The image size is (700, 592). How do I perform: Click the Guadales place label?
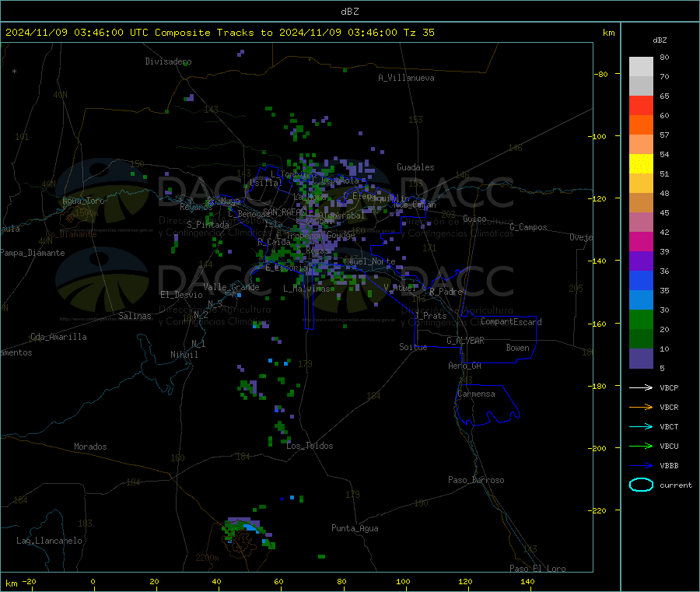[415, 167]
